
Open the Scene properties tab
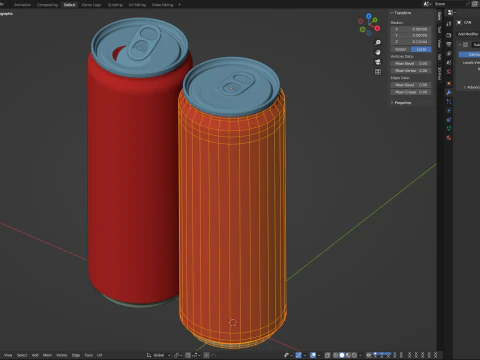[449, 62]
